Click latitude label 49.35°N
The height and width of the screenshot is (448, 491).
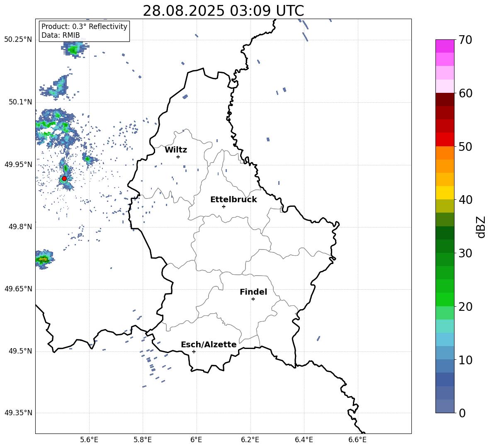pyautogui.click(x=18, y=413)
